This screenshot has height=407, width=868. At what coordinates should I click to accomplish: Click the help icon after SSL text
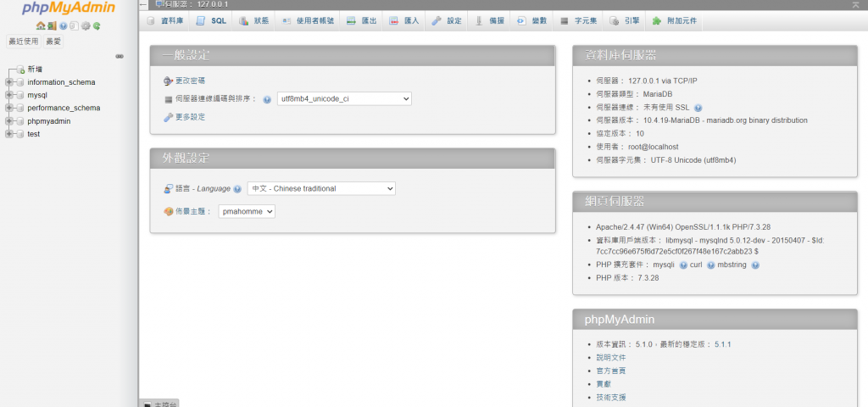point(698,108)
